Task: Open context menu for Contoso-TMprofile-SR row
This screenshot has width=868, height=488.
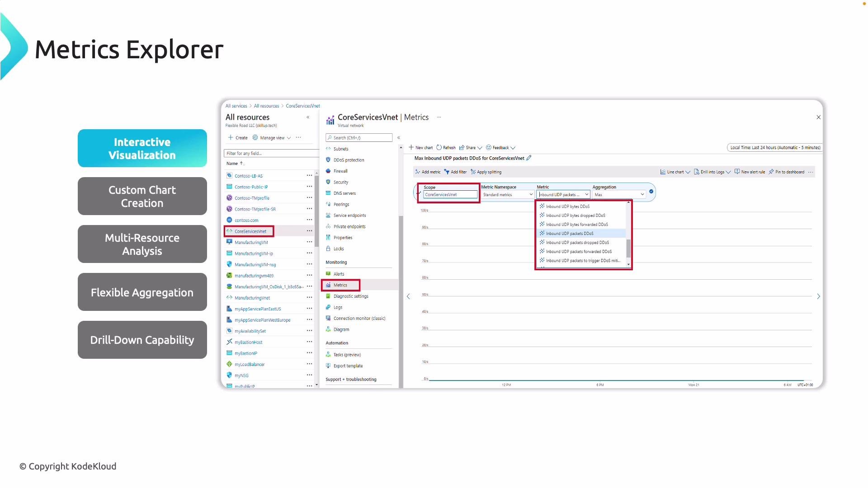Action: [309, 209]
